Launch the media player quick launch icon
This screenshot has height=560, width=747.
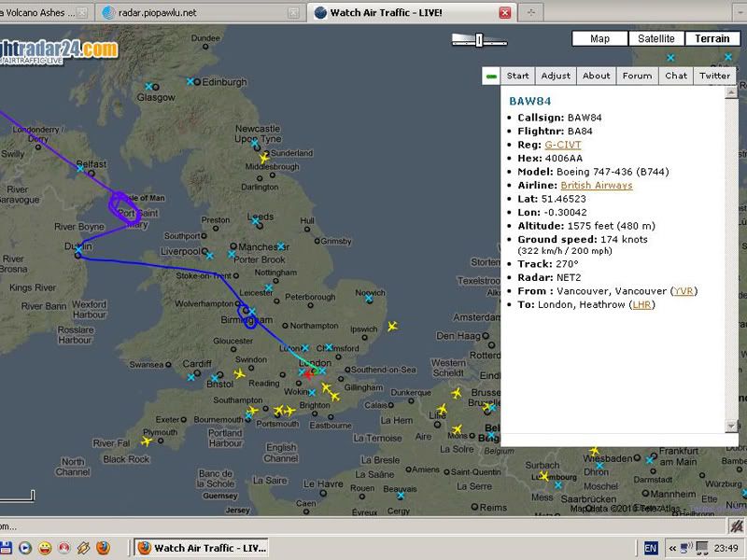(25, 548)
